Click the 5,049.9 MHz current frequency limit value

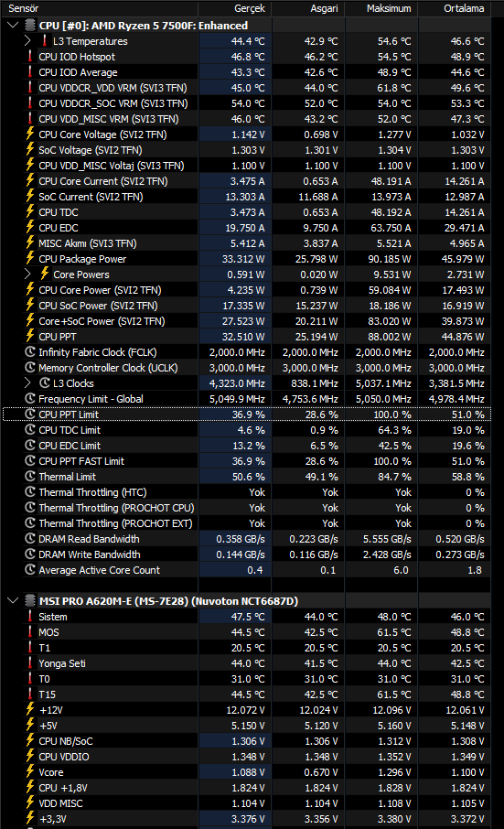coord(237,399)
